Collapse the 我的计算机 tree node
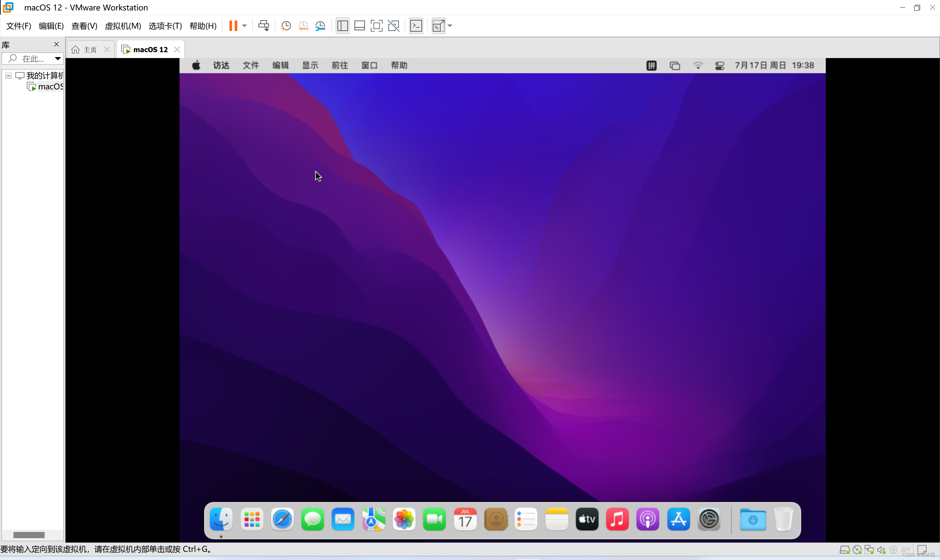The width and height of the screenshot is (940, 560). (8, 75)
